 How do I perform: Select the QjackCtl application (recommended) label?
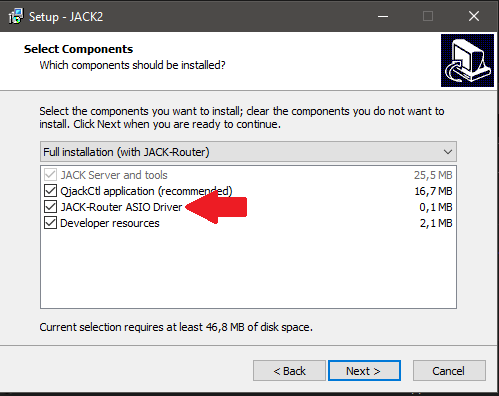click(146, 191)
